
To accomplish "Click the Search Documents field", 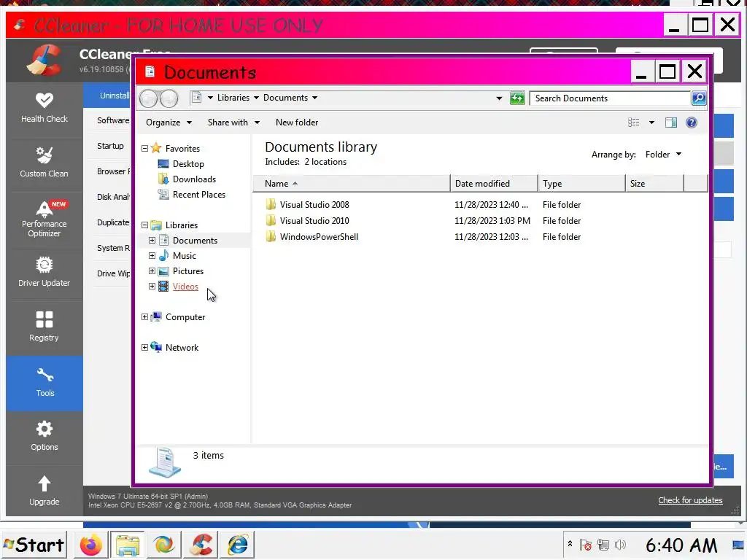I will click(x=610, y=98).
